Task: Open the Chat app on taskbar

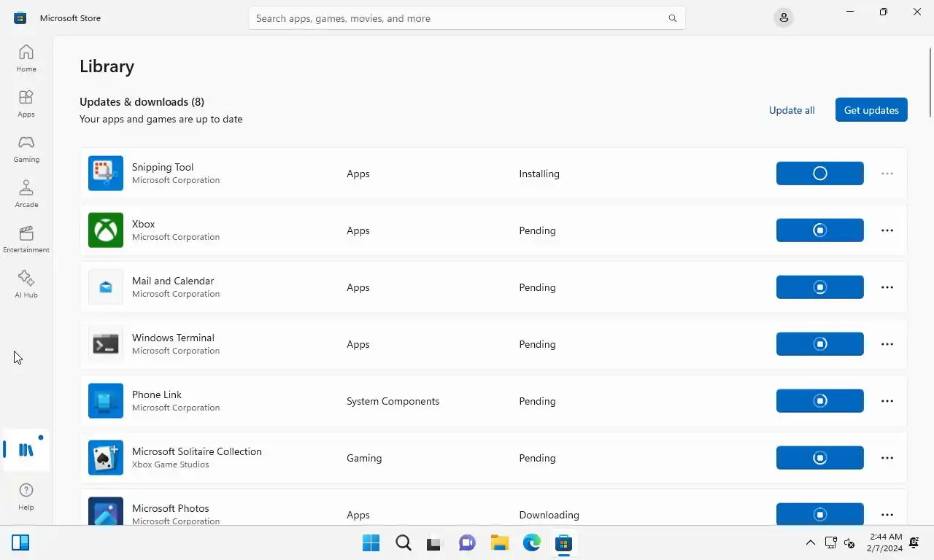Action: [x=467, y=543]
